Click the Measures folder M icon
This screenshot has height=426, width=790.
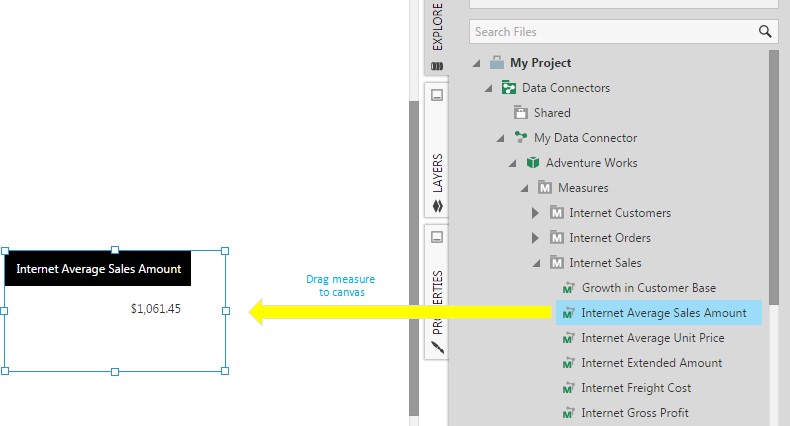click(545, 187)
